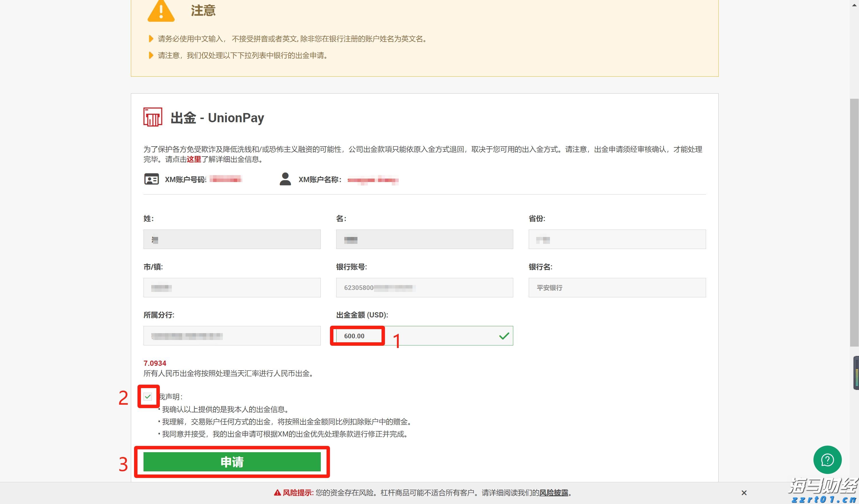Dismiss the risk notice with the X

pyautogui.click(x=744, y=493)
